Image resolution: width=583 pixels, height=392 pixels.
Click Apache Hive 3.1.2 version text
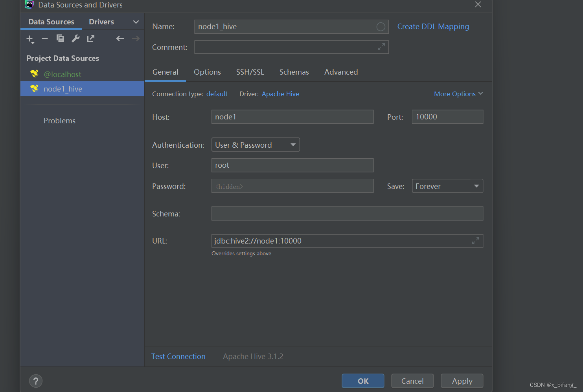tap(253, 356)
